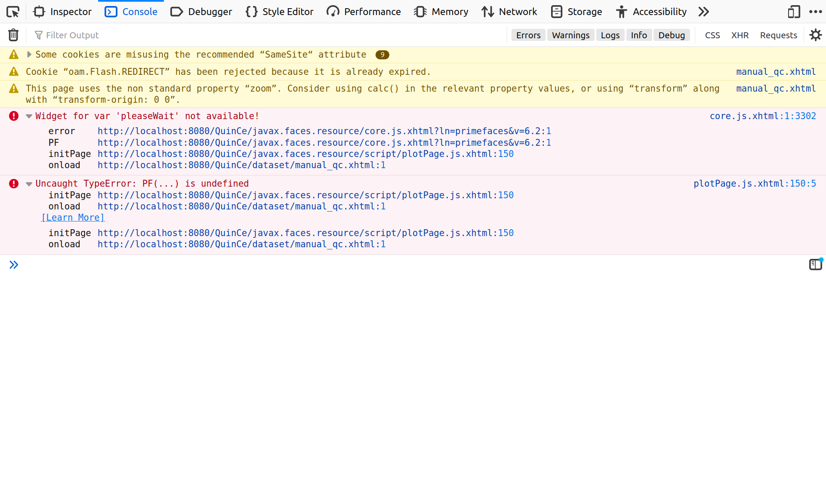
Task: Expand the SameSite cookies warning
Action: tap(28, 55)
